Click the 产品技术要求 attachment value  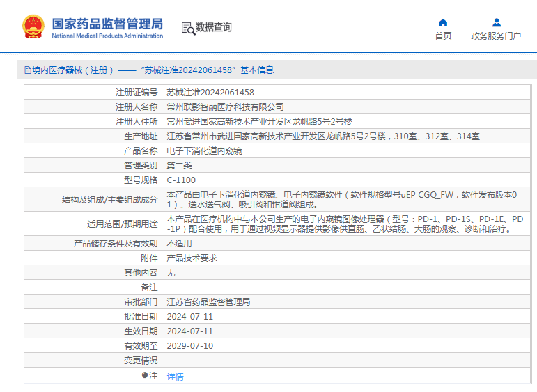(192, 258)
